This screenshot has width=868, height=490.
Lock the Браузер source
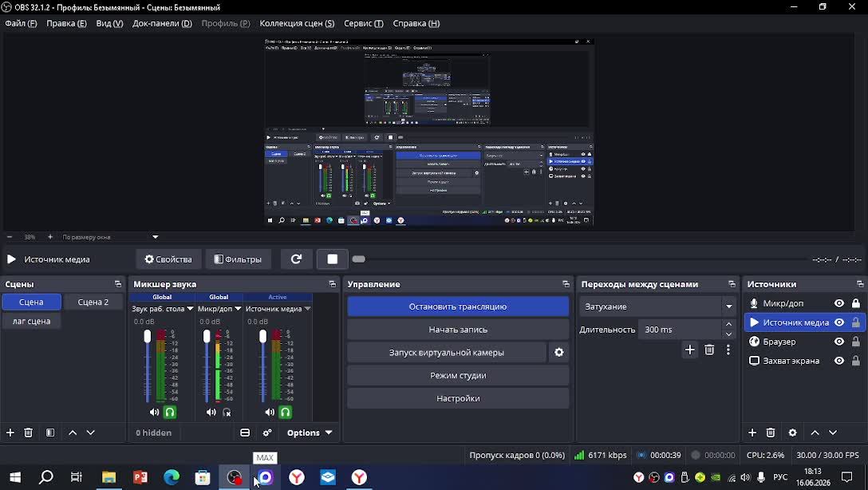[856, 342]
